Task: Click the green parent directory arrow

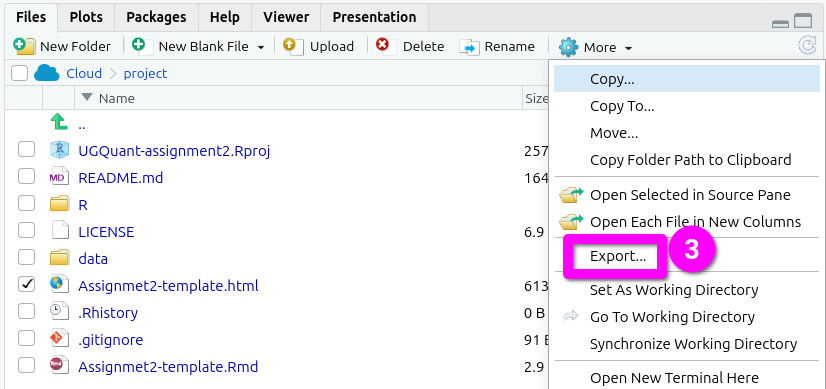Action: click(x=59, y=122)
